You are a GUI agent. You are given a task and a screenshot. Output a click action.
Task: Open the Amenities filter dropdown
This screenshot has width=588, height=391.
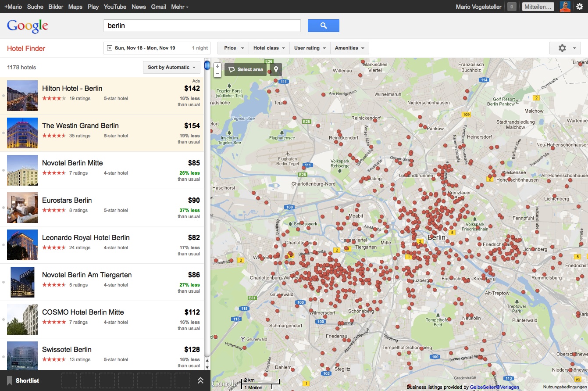(x=349, y=48)
